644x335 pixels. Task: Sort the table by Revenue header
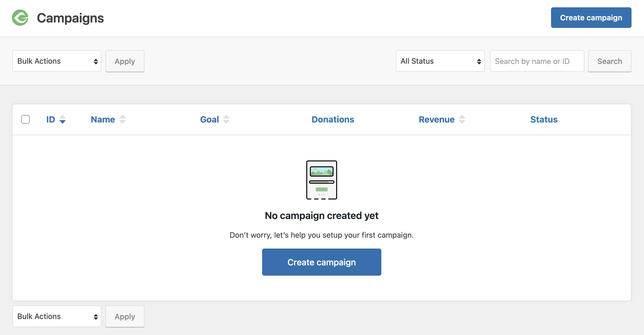click(437, 120)
